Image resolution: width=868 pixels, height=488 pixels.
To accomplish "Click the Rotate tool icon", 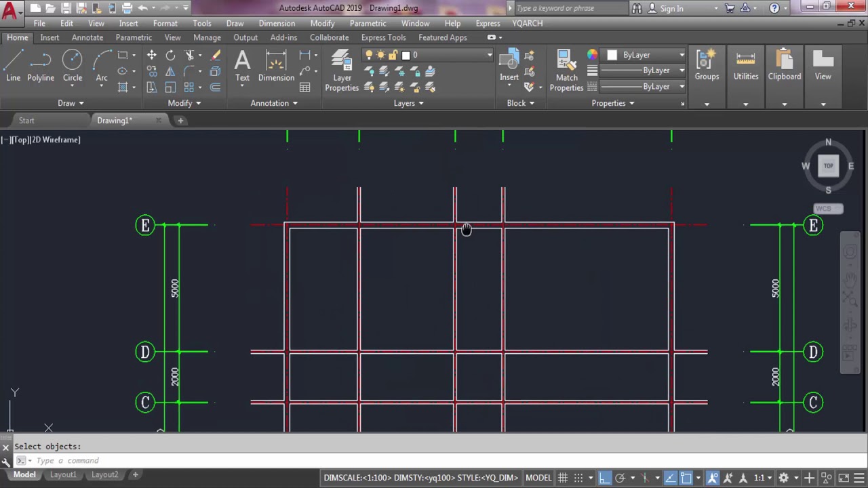I will [170, 56].
